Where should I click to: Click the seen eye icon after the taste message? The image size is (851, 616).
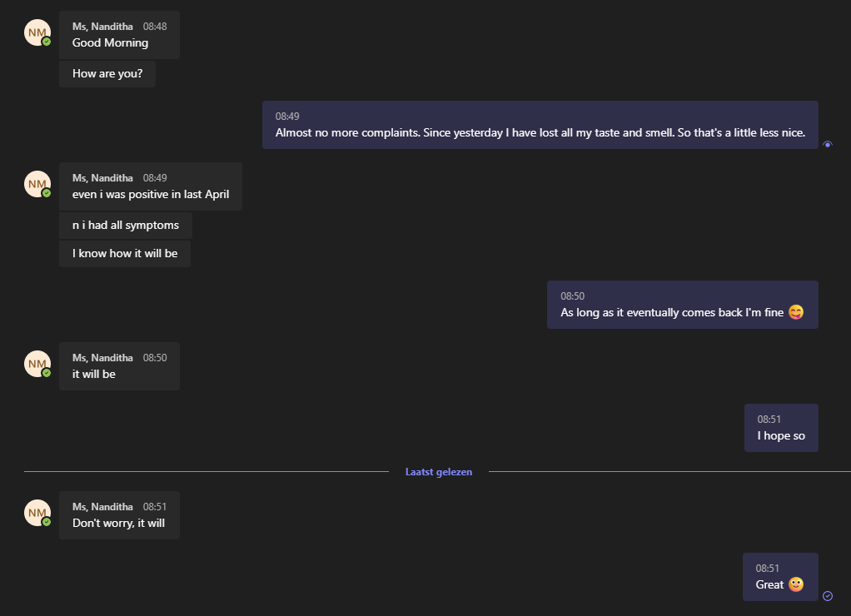coord(827,144)
